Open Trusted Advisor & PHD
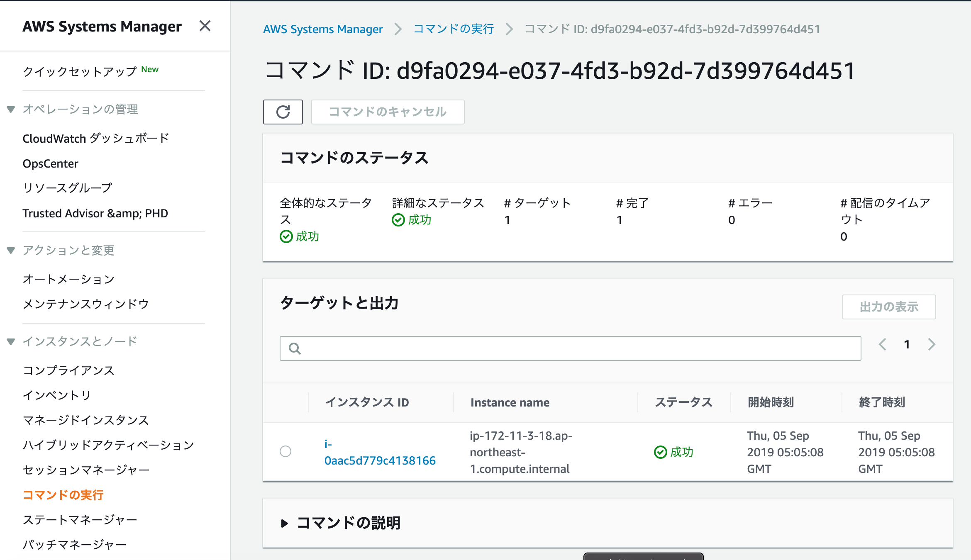The width and height of the screenshot is (971, 560). 95,213
